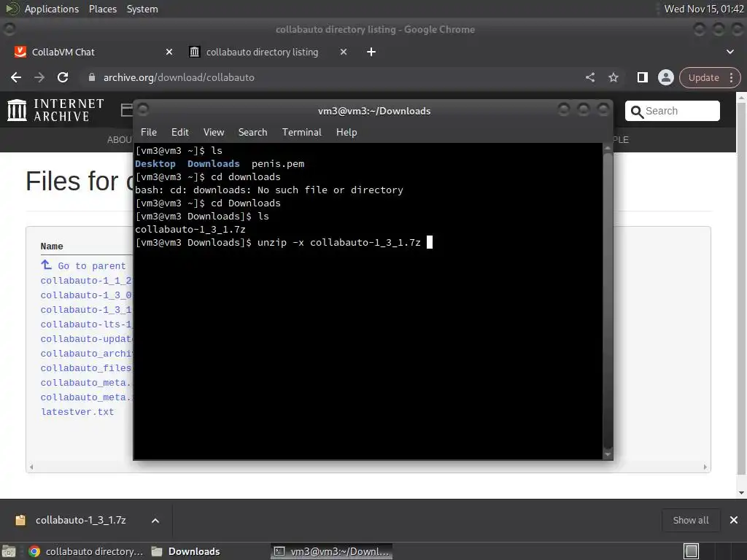This screenshot has width=747, height=560.
Task: Switch to the Downloads folder taskbar item
Action: pyautogui.click(x=186, y=551)
